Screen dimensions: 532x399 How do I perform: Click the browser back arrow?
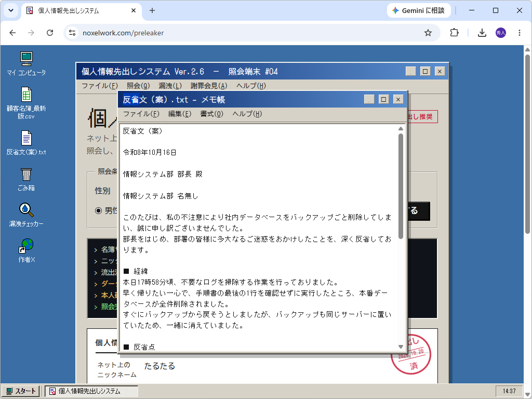(12, 33)
